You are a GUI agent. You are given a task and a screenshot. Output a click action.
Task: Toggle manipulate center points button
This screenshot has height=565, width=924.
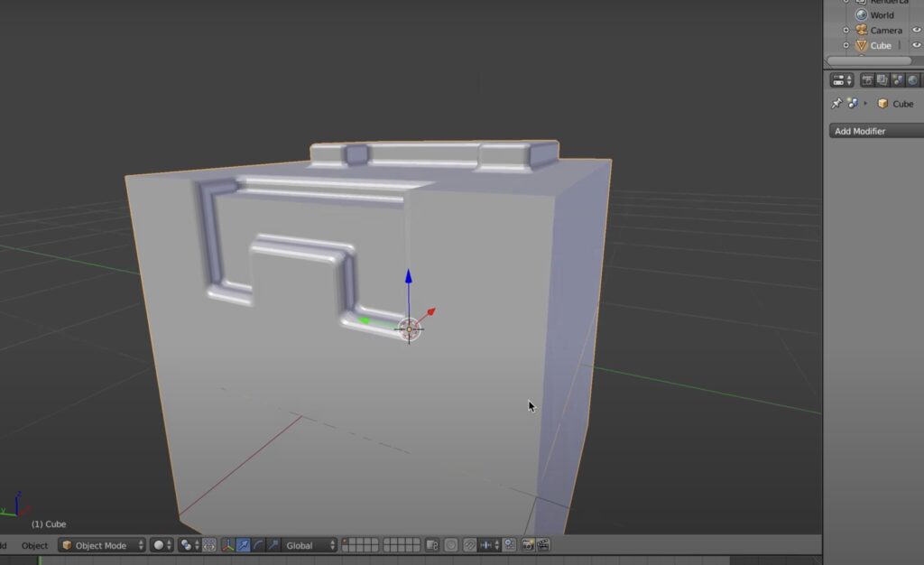(209, 545)
